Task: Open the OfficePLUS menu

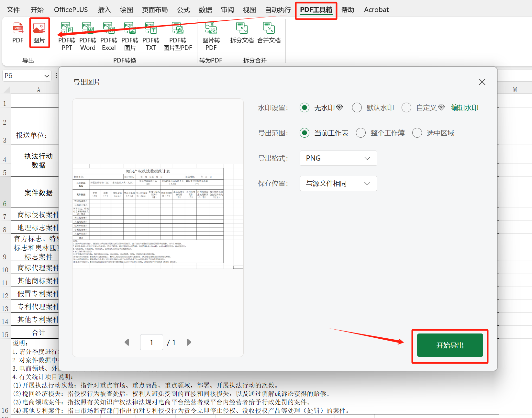Action: pyautogui.click(x=71, y=9)
